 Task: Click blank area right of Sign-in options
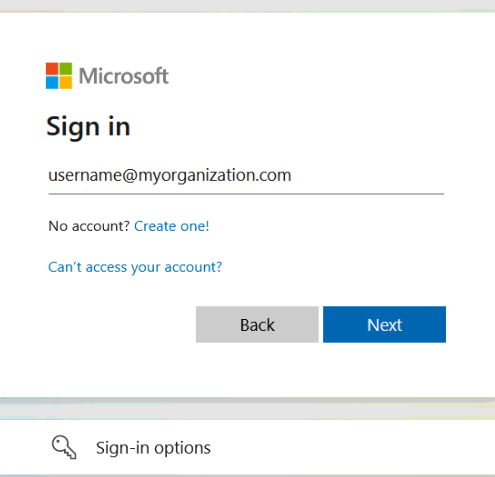point(350,447)
